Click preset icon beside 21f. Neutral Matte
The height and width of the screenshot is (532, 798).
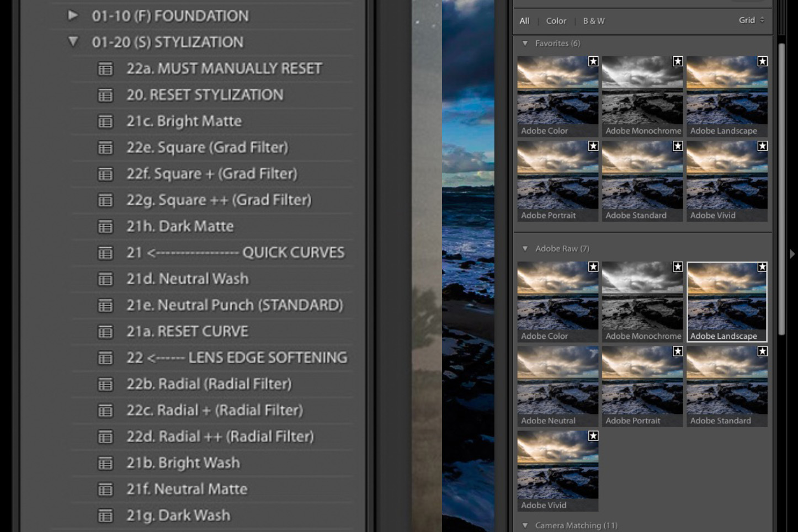[105, 490]
